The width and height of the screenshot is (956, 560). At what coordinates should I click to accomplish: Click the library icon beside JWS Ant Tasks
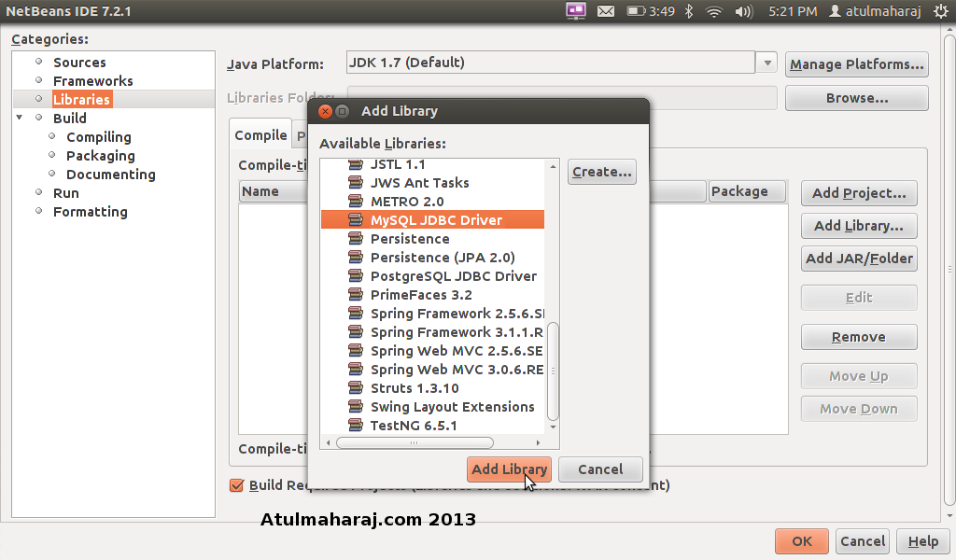click(356, 182)
